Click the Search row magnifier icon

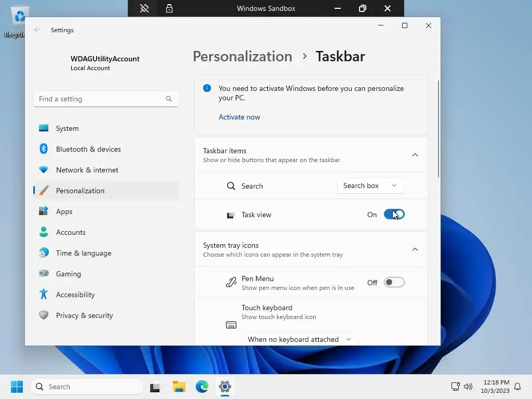tap(231, 186)
